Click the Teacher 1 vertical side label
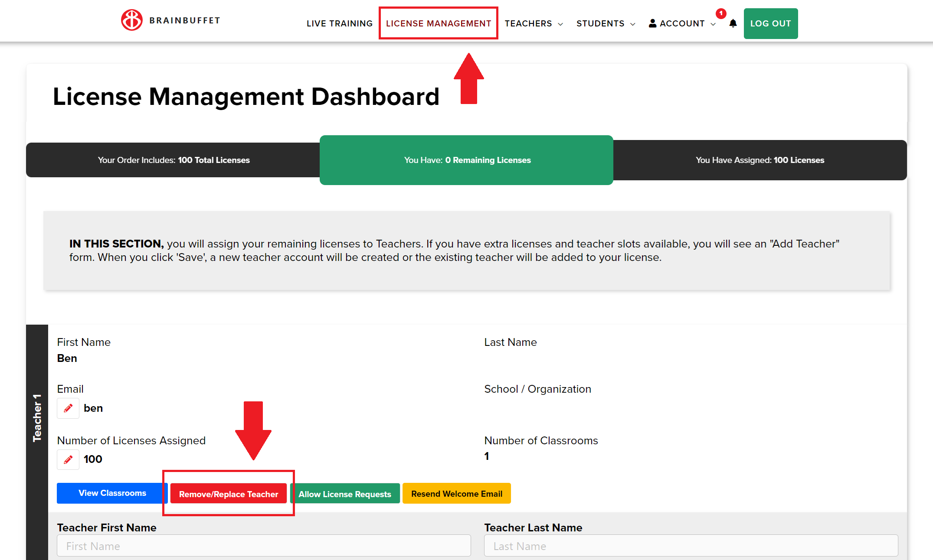The height and width of the screenshot is (560, 933). coord(37,418)
